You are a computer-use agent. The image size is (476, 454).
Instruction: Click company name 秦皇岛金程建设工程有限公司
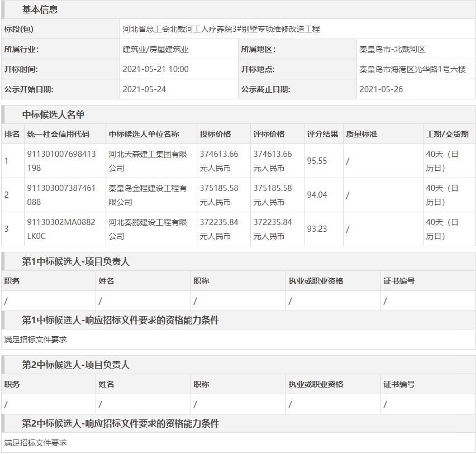click(x=147, y=195)
